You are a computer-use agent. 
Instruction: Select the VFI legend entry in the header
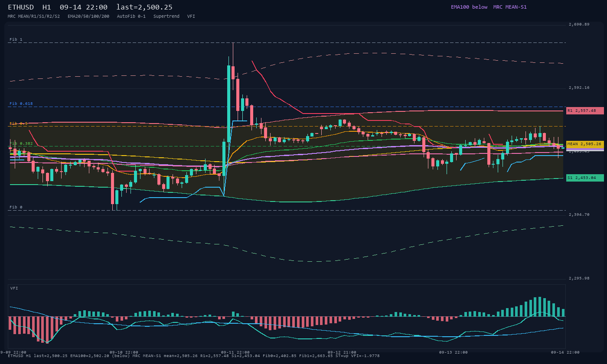191,16
